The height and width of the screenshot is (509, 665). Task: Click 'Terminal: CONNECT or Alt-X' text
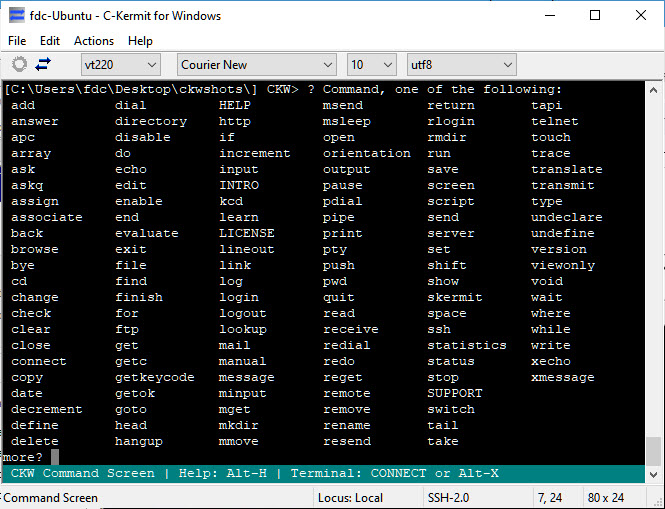coord(394,473)
